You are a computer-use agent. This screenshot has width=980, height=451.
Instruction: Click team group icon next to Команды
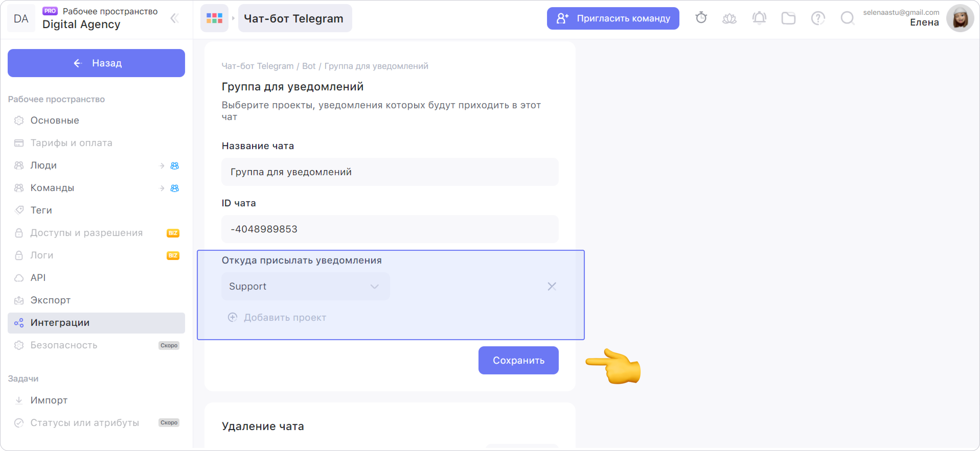point(175,188)
